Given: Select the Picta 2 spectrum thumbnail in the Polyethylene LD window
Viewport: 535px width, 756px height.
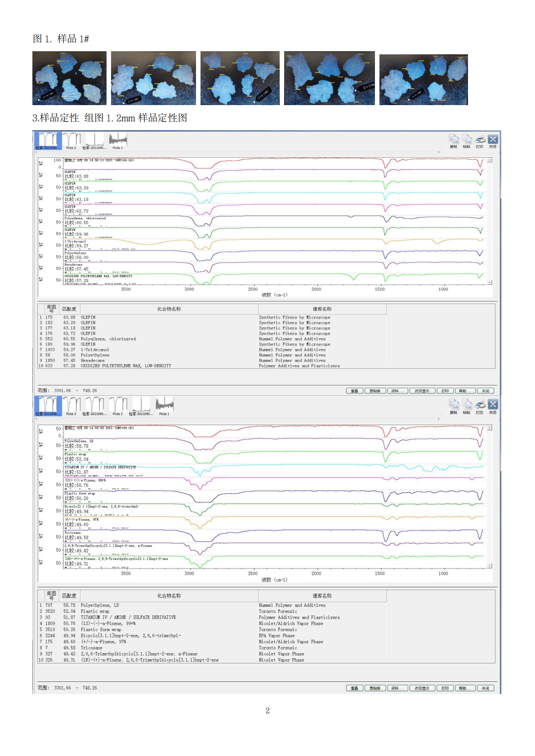Looking at the screenshot, I should click(x=118, y=406).
